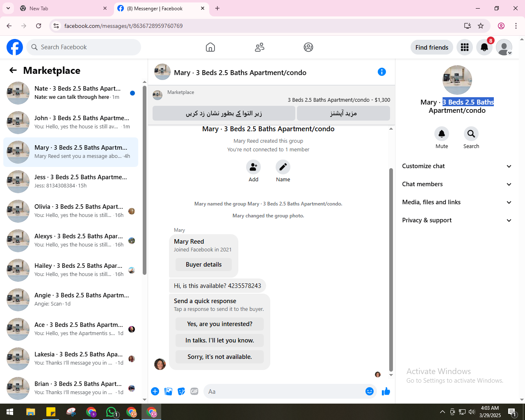Open Angie's apartment conversation
525x420 pixels.
71,300
